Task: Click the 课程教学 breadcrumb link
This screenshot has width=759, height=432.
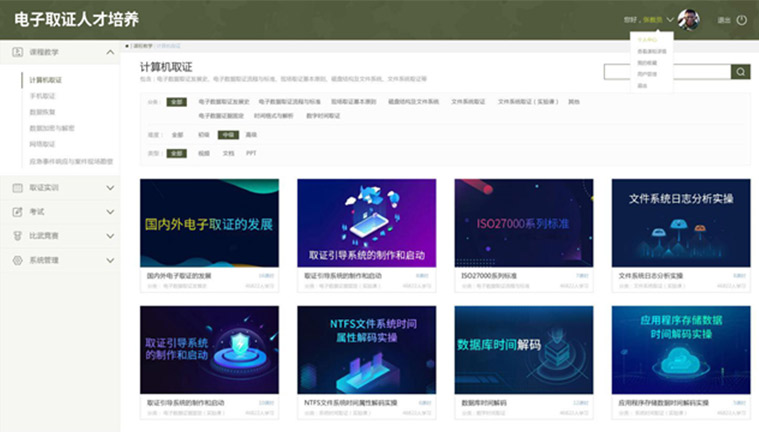Action: (143, 46)
